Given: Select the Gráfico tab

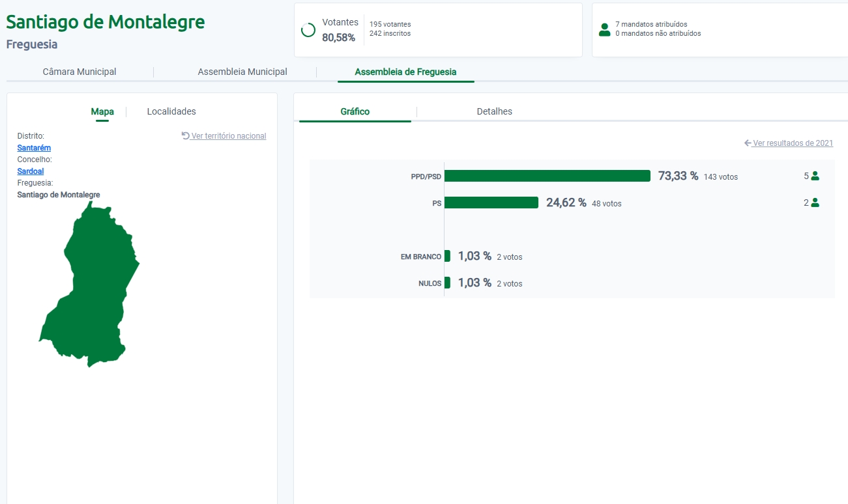Looking at the screenshot, I should [x=355, y=111].
